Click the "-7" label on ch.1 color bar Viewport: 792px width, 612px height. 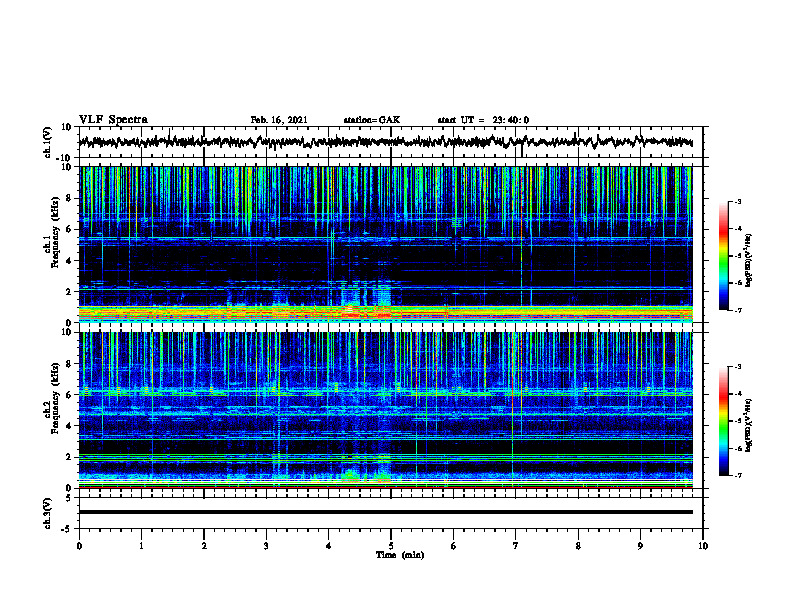click(x=737, y=310)
